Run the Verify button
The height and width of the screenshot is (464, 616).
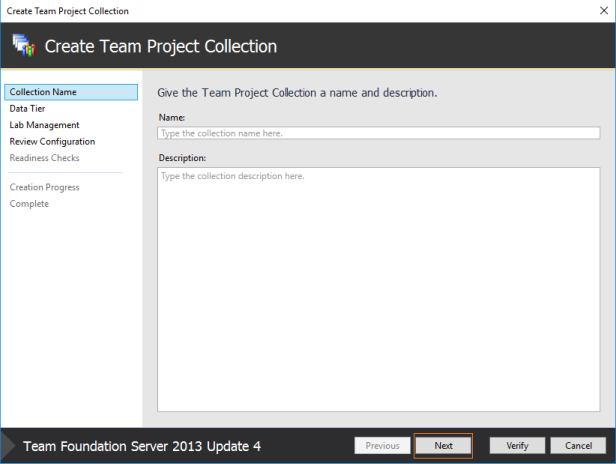click(x=517, y=446)
